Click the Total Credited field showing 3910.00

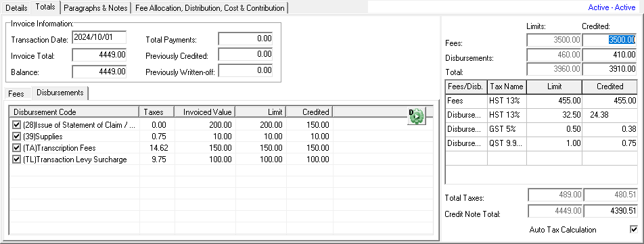[609, 69]
